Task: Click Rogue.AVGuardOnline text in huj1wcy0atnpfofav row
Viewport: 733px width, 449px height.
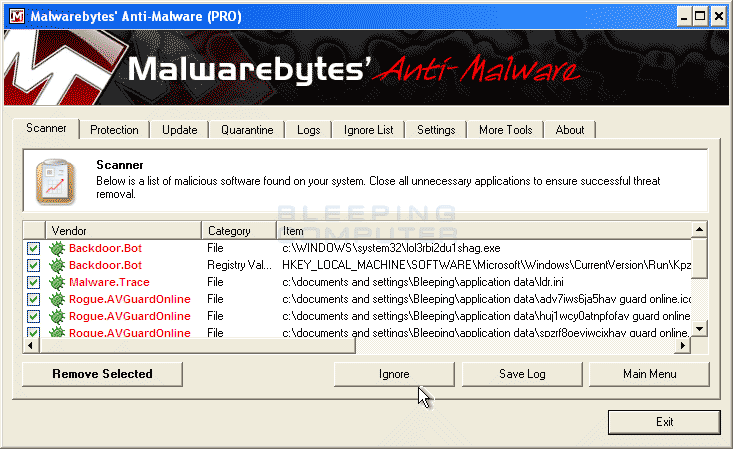Action: point(129,316)
